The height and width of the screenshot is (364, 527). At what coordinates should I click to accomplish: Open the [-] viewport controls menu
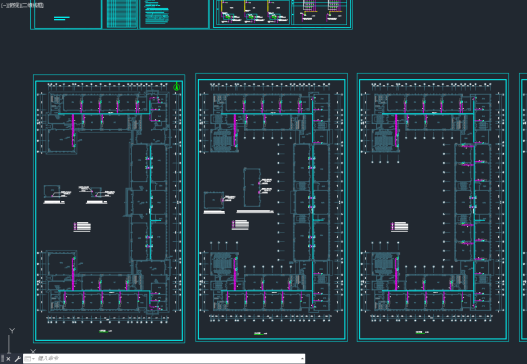tap(4, 5)
